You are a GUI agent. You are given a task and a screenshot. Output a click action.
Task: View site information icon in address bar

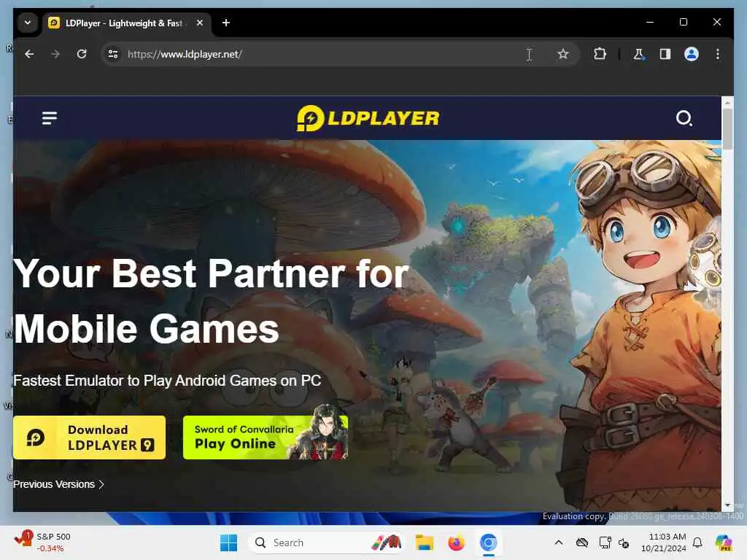pos(113,54)
